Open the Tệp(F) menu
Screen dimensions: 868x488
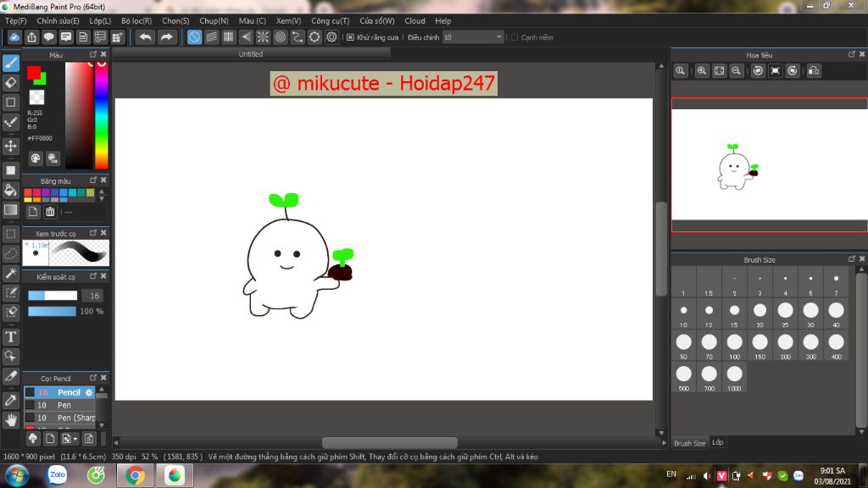[15, 21]
